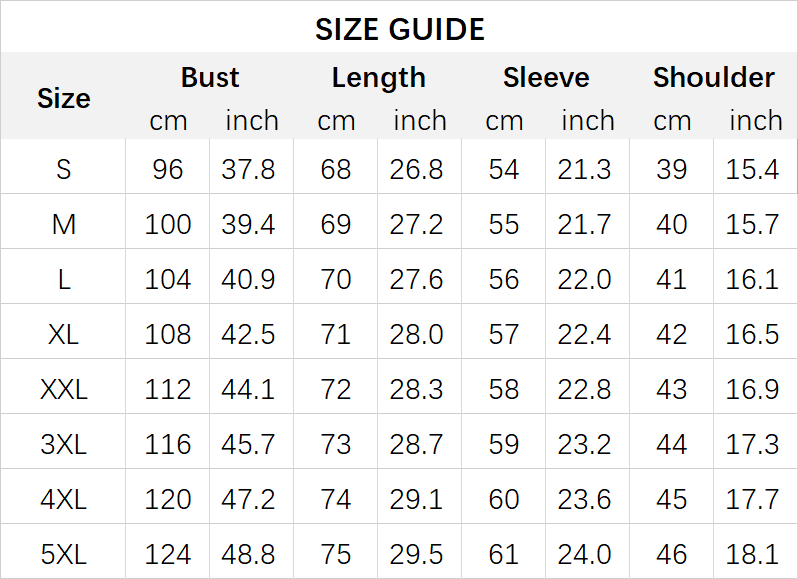
Task: Select the Length column header
Action: click(378, 78)
